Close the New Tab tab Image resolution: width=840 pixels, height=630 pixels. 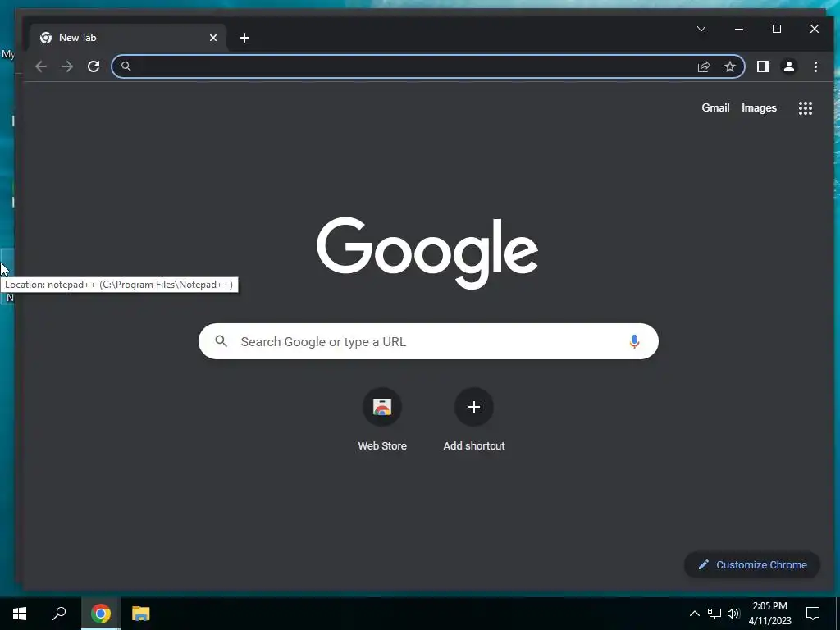[213, 38]
